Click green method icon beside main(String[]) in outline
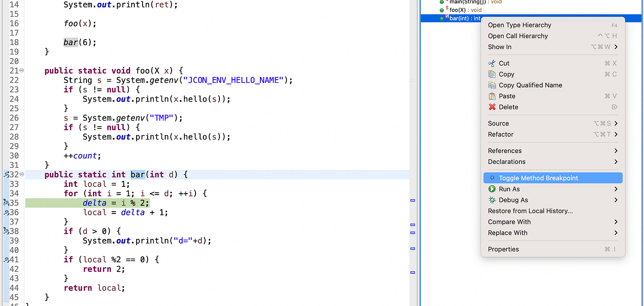Viewport: 644px width, 306px height. 442,2
